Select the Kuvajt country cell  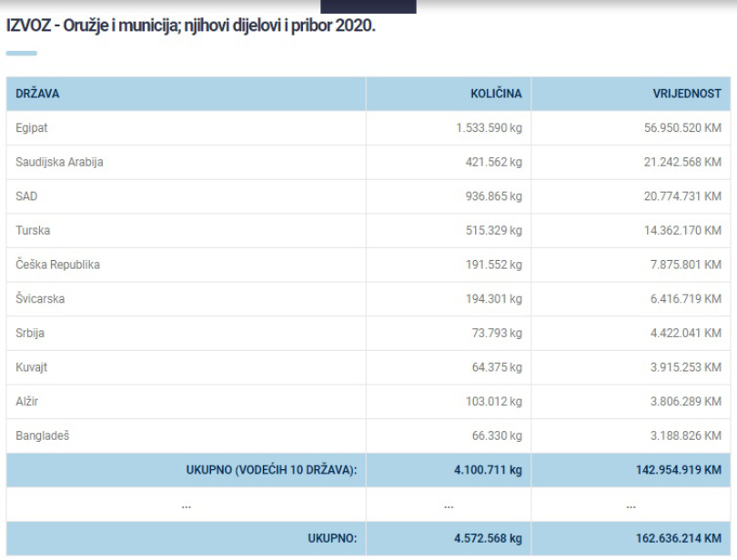(187, 367)
